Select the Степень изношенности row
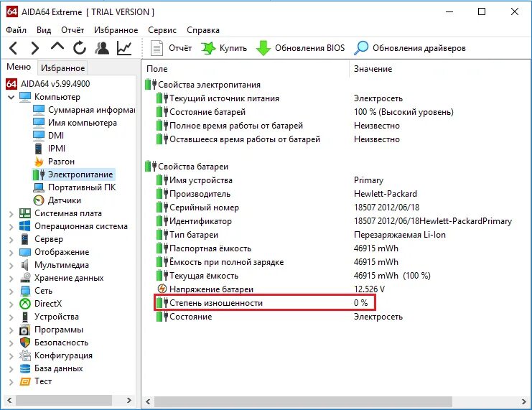 (x=265, y=303)
